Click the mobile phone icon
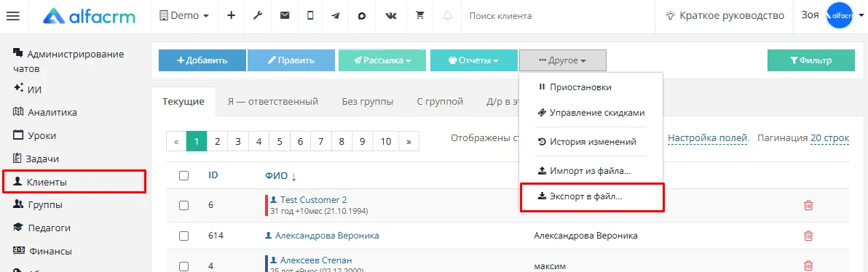This screenshot has height=272, width=868. coord(310,15)
